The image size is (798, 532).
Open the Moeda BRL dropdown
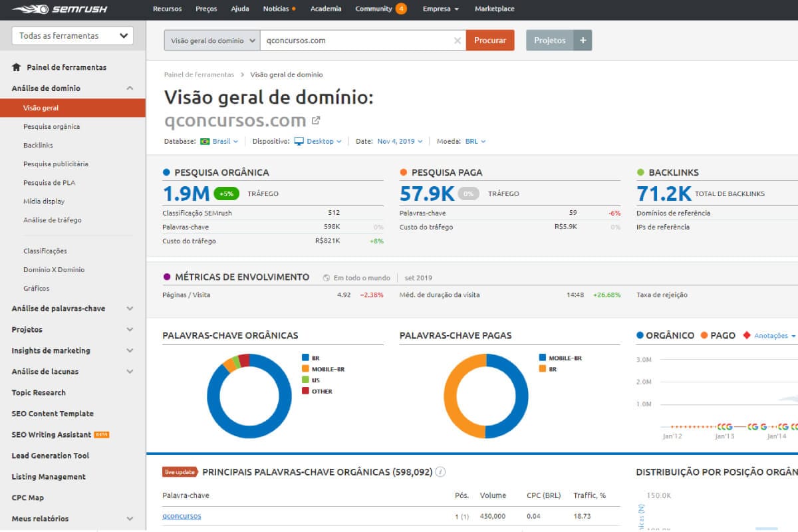coord(475,142)
